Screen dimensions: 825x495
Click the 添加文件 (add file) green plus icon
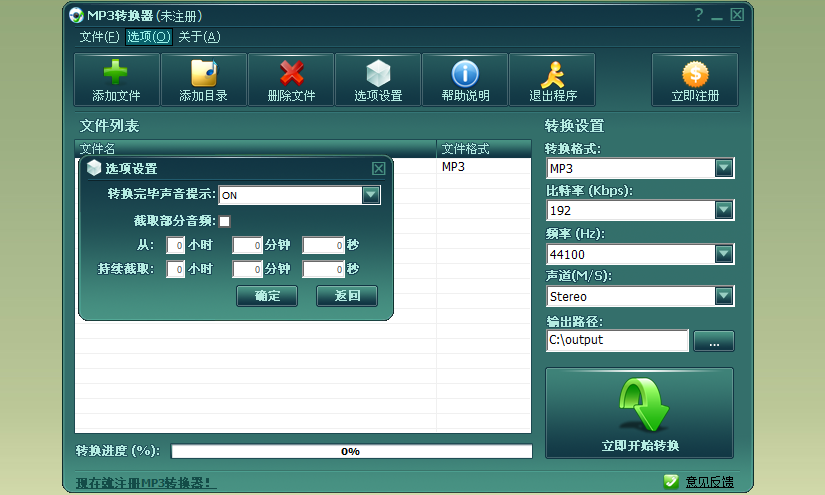click(x=116, y=73)
